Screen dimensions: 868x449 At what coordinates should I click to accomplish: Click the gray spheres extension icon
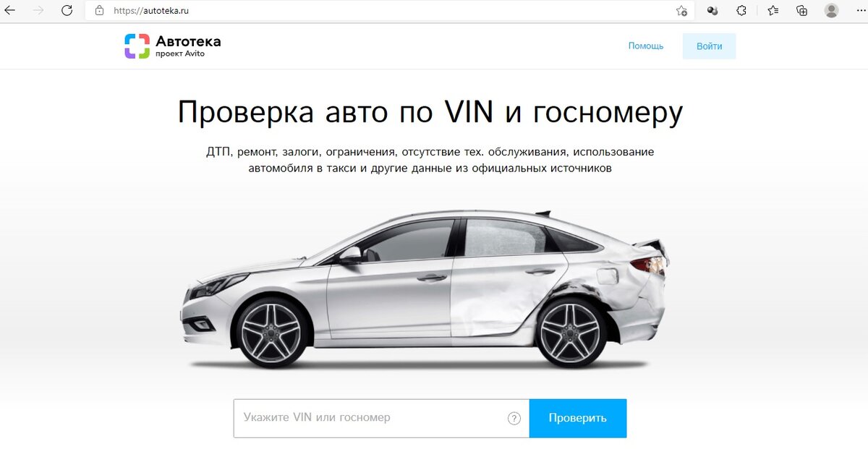(x=712, y=10)
